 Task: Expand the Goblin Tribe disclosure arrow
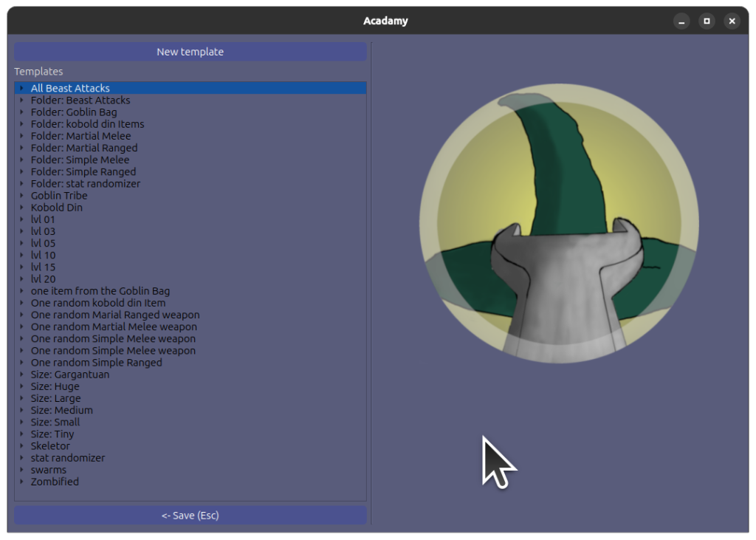point(22,196)
